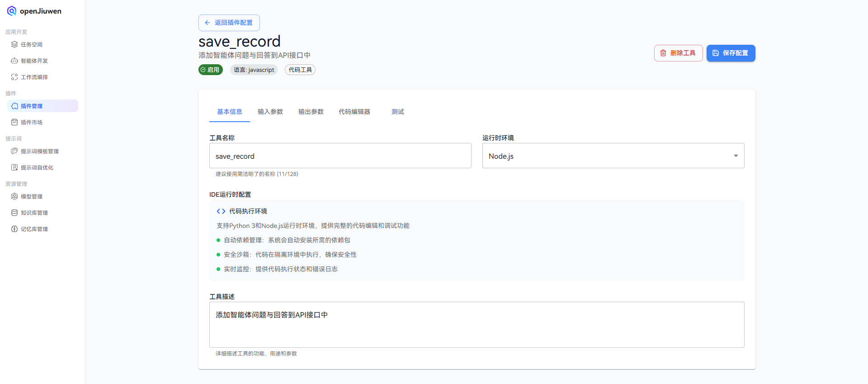This screenshot has width=868, height=384.
Task: Click the chat icon for 提示词模板管理
Action: tap(14, 151)
